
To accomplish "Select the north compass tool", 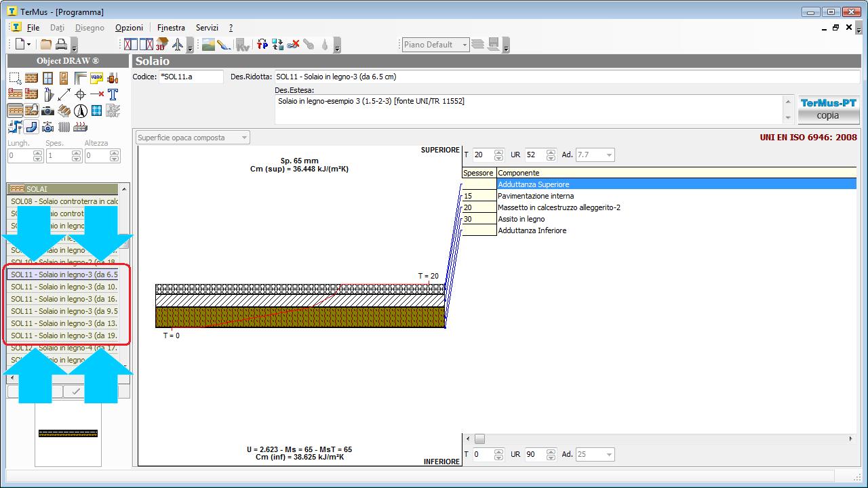I will 80,110.
